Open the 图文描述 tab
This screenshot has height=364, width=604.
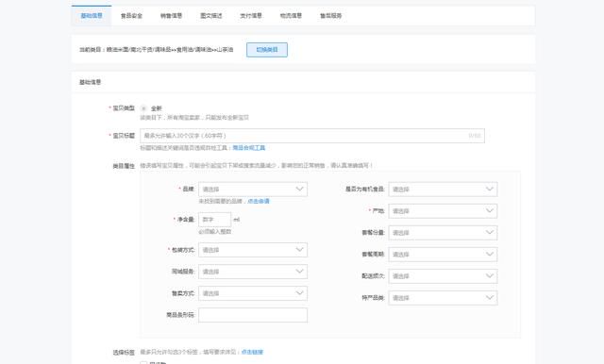211,16
